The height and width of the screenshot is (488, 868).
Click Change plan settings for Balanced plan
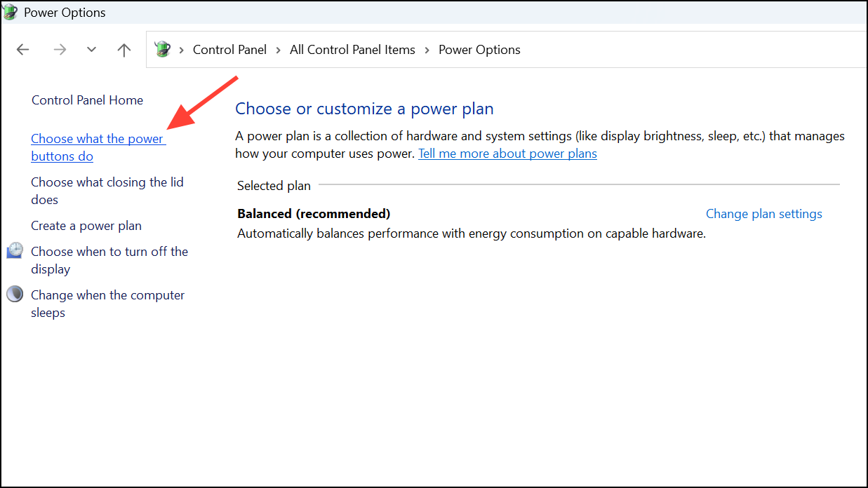(x=763, y=213)
